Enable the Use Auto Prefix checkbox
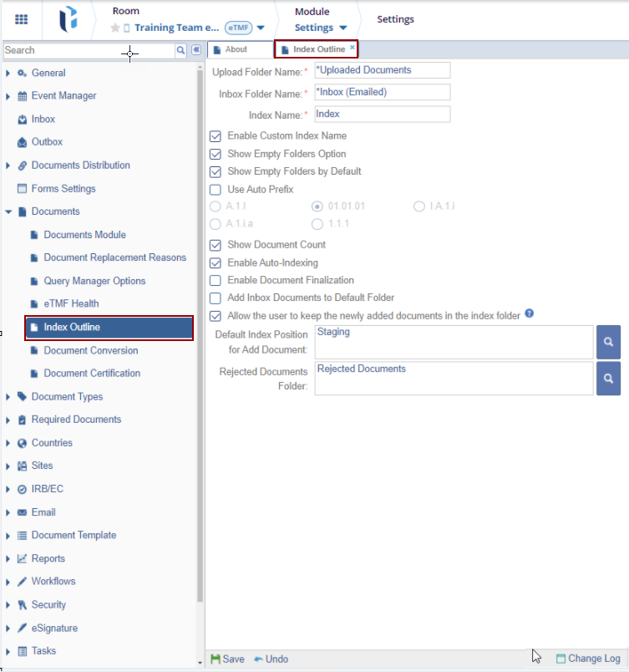This screenshot has width=629, height=672. tap(216, 190)
